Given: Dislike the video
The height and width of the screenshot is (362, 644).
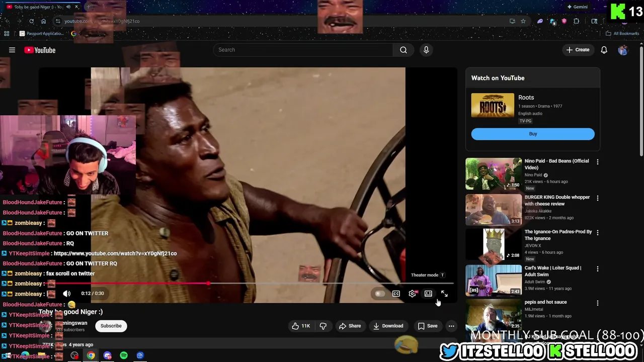Looking at the screenshot, I should [x=323, y=326].
